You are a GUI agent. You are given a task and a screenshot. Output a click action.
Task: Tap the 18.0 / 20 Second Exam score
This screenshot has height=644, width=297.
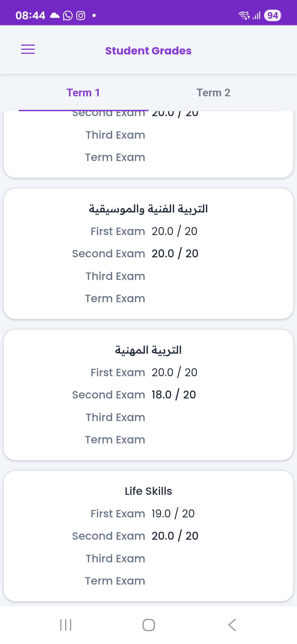(x=174, y=395)
